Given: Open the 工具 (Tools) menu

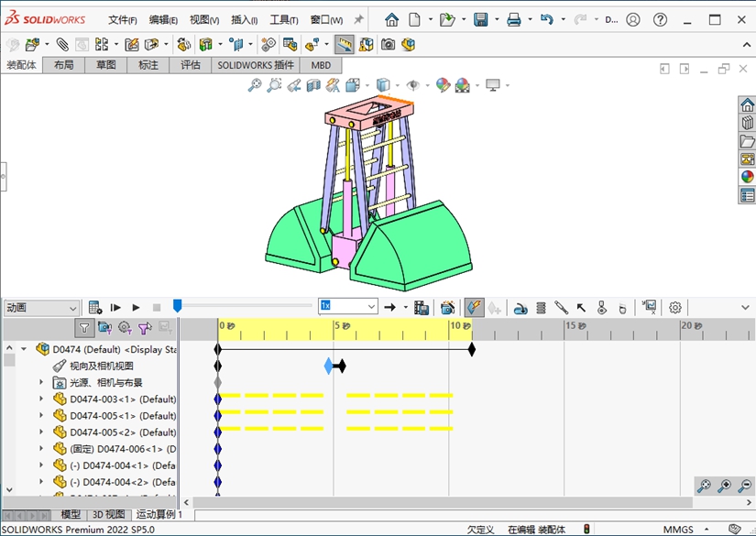Looking at the screenshot, I should [x=283, y=19].
